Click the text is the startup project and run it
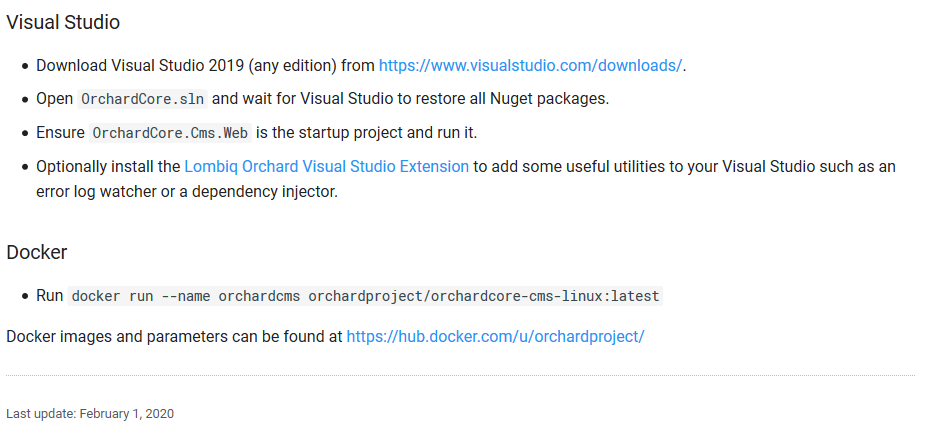926x437 pixels. (366, 133)
